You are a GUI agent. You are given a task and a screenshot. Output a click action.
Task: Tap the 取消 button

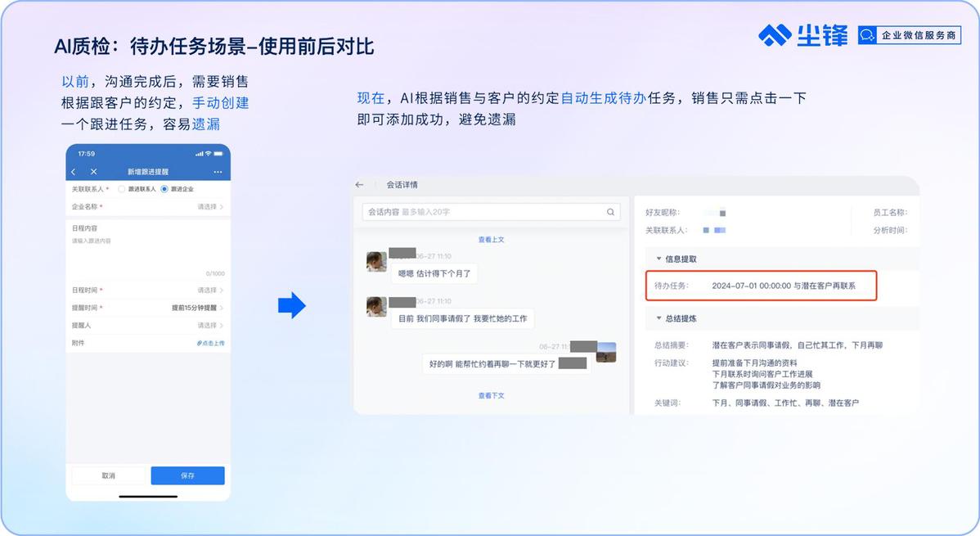pos(109,475)
